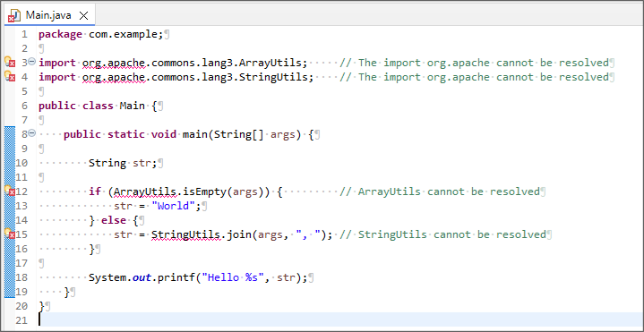Click italic 'out' field on line 18
The image size is (644, 332).
tap(142, 278)
